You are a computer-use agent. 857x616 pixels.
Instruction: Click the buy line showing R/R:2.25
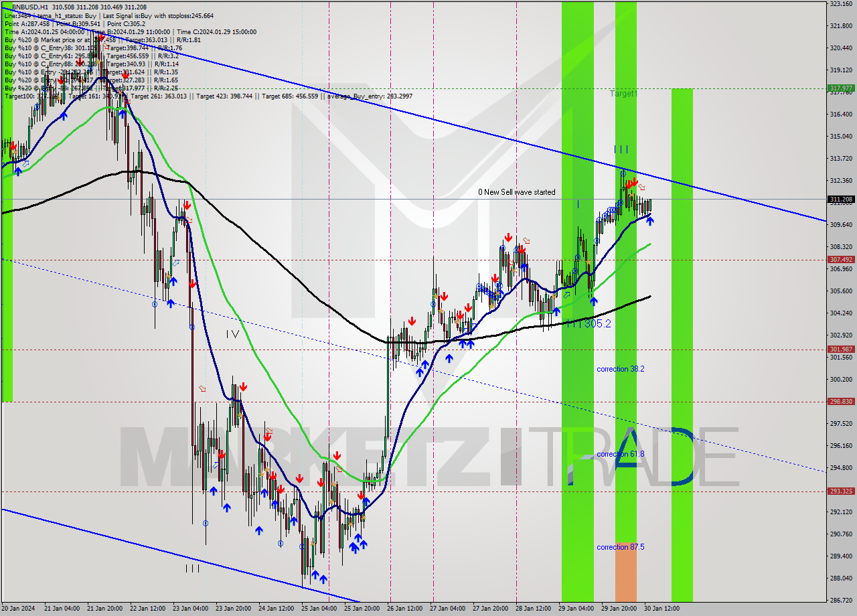tap(91, 88)
